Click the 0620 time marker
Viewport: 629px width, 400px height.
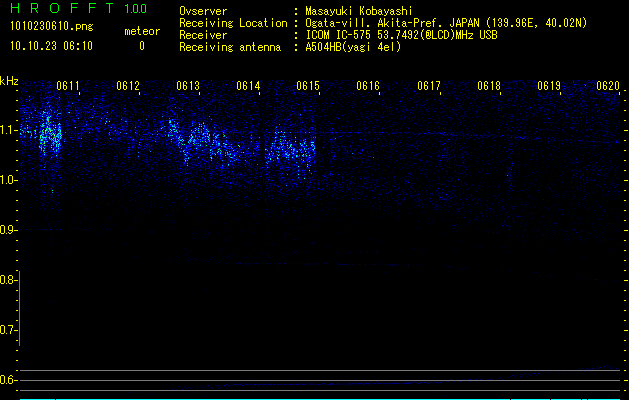click(x=608, y=86)
